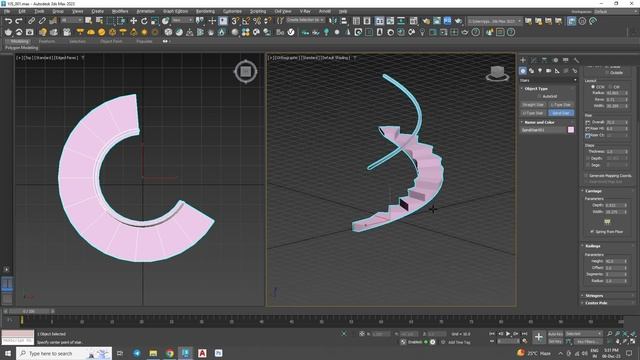Open Chrome from the Windows taskbar
Screen dimensions: 640x360
click(x=169, y=353)
